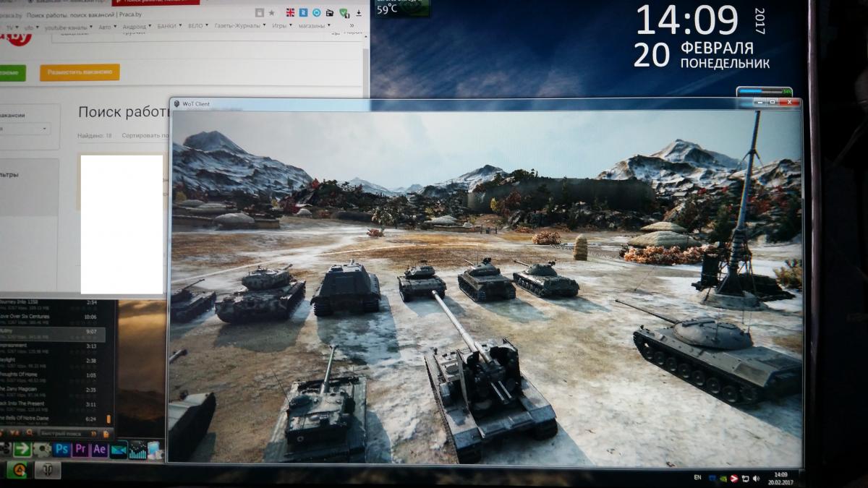Open the gear settings dock icon
The image size is (868, 488).
(x=42, y=449)
